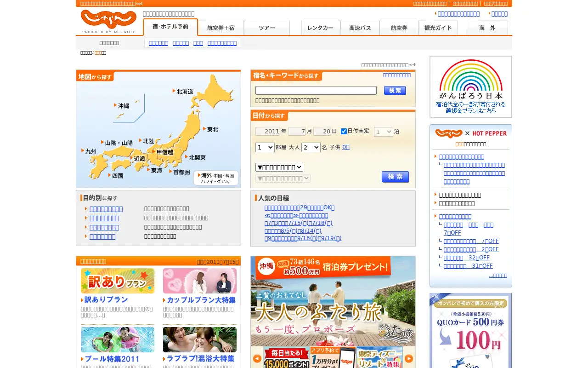588x368 pixels.
Task: Click the month field showing 7
Action: (297, 132)
